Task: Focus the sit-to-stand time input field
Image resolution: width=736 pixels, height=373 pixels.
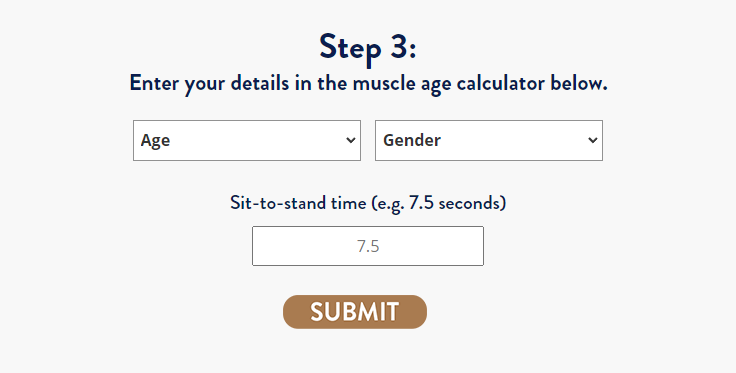Action: pyautogui.click(x=368, y=246)
